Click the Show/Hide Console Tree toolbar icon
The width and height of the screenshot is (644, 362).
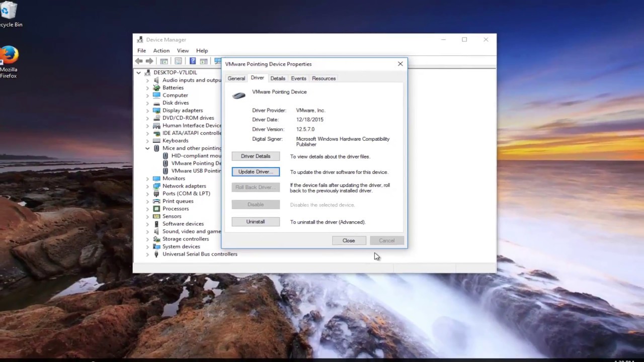pos(164,61)
